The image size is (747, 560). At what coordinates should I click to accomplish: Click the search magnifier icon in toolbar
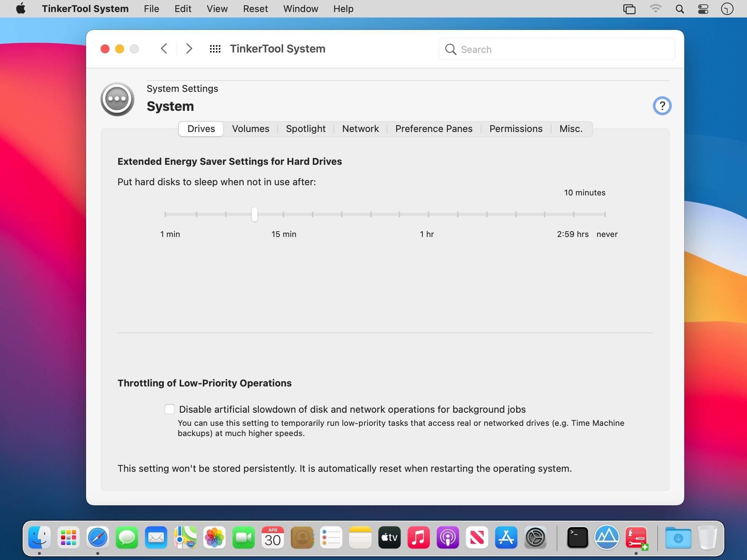451,49
